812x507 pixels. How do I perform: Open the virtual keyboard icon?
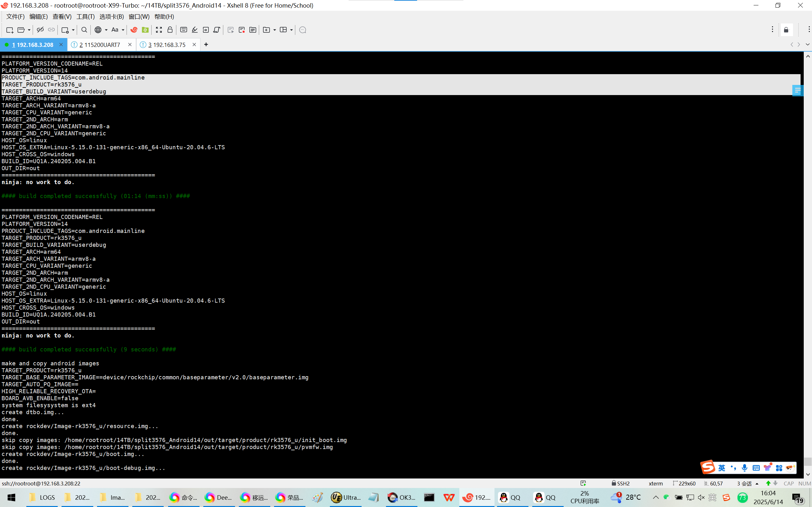(184, 30)
